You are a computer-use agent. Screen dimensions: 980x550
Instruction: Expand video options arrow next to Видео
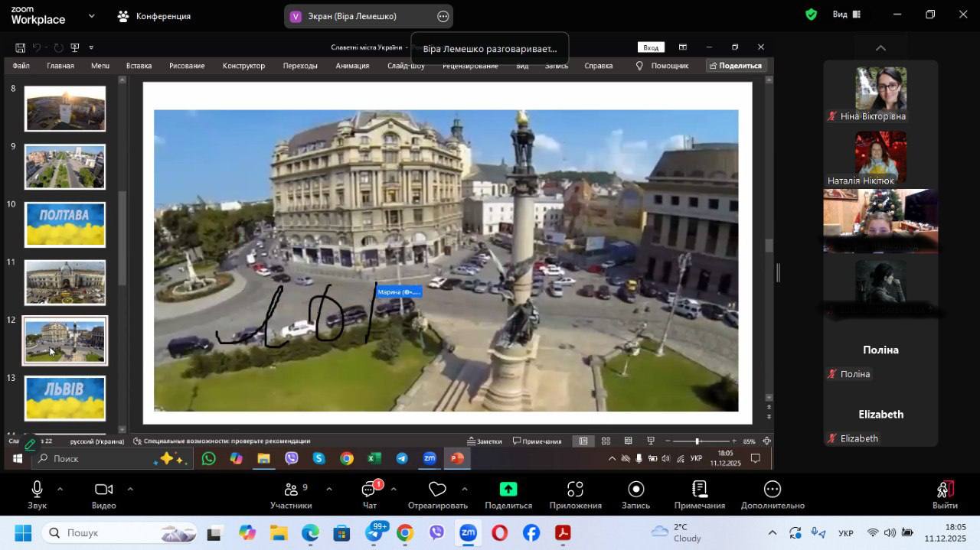[x=130, y=489]
